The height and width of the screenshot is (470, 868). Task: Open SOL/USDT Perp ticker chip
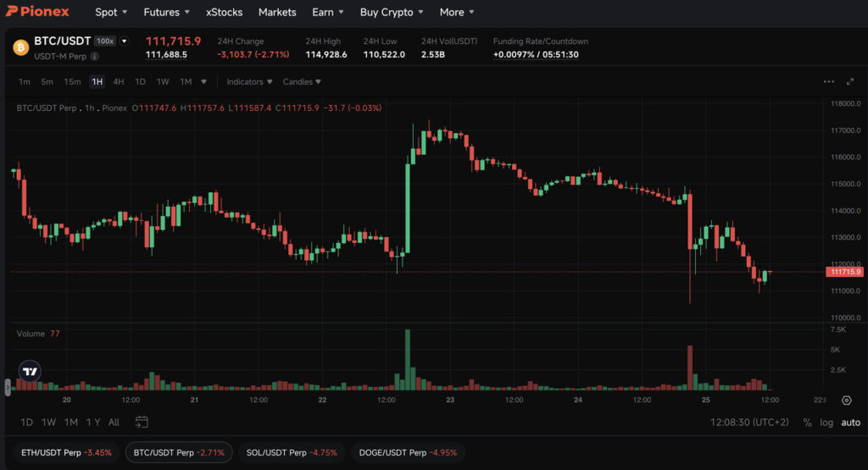292,453
